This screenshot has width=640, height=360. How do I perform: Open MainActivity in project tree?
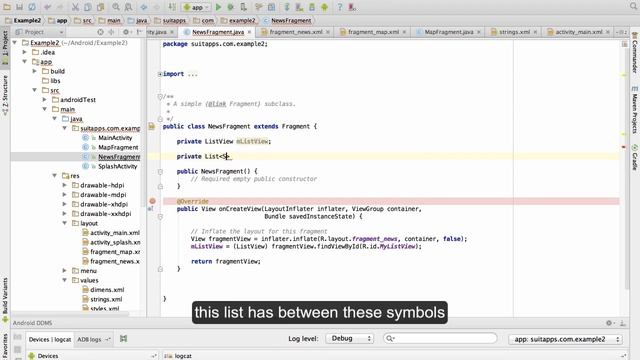(x=115, y=138)
